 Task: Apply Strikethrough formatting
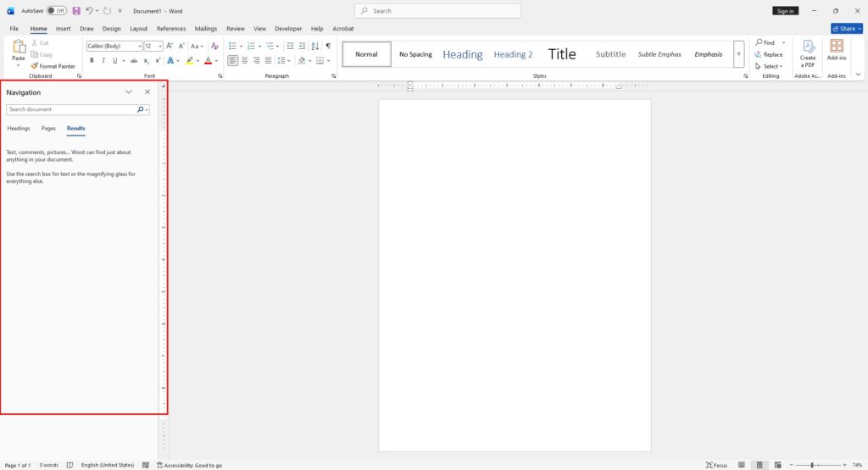point(133,61)
